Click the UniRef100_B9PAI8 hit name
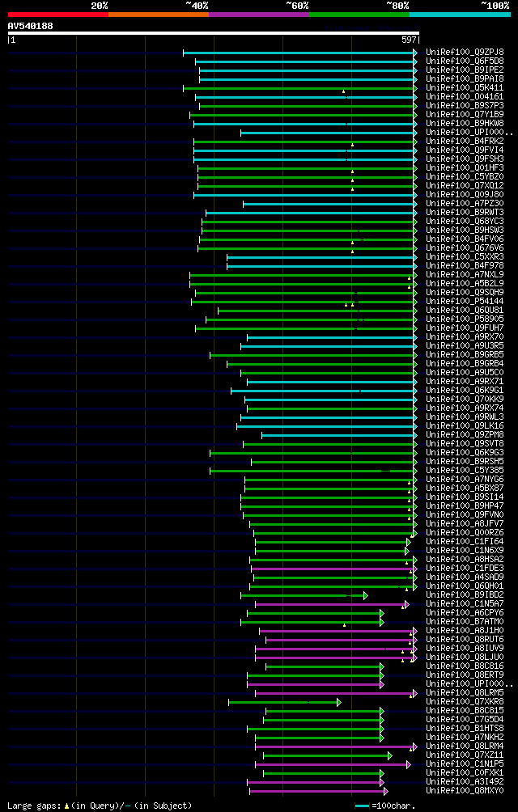The image size is (518, 812). pos(465,78)
